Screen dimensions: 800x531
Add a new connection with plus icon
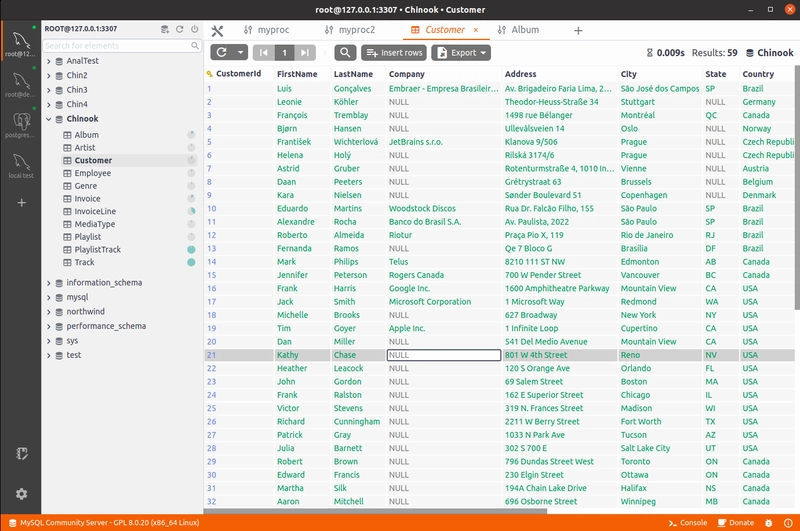click(21, 203)
